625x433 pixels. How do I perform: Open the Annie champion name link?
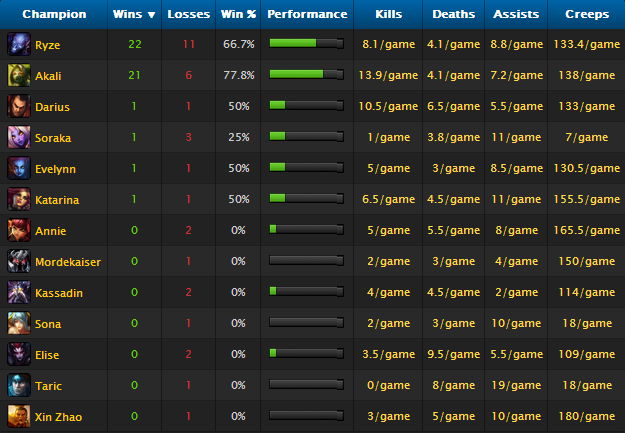tap(50, 231)
